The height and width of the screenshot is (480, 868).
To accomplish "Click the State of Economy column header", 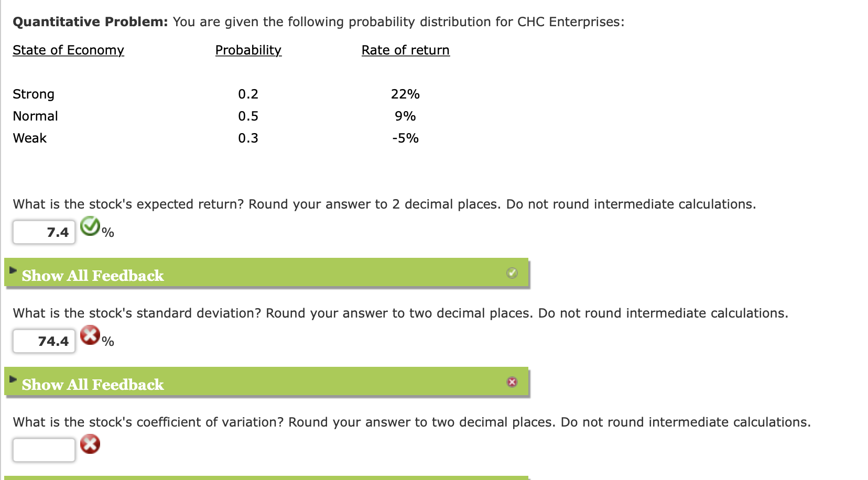I will click(68, 50).
